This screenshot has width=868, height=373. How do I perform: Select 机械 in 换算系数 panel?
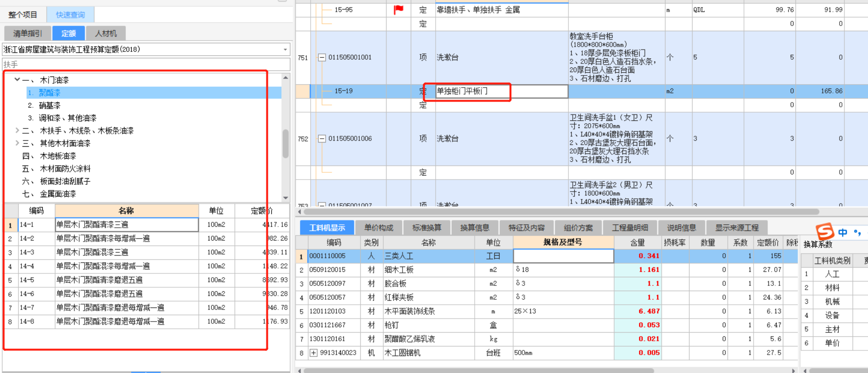(832, 302)
